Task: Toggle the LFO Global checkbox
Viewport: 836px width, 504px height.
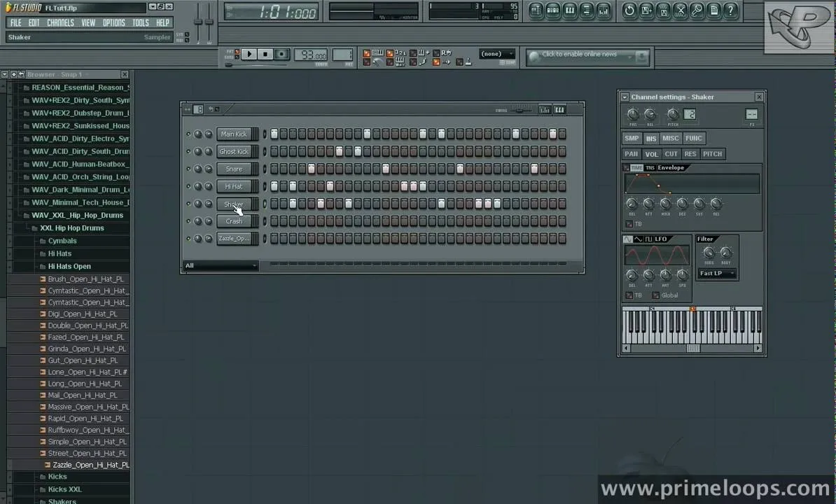Action: (x=656, y=295)
